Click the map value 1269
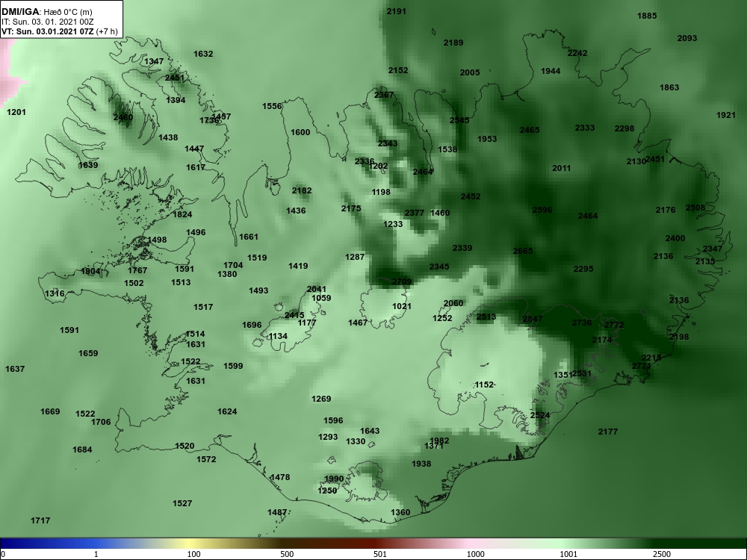 (321, 399)
